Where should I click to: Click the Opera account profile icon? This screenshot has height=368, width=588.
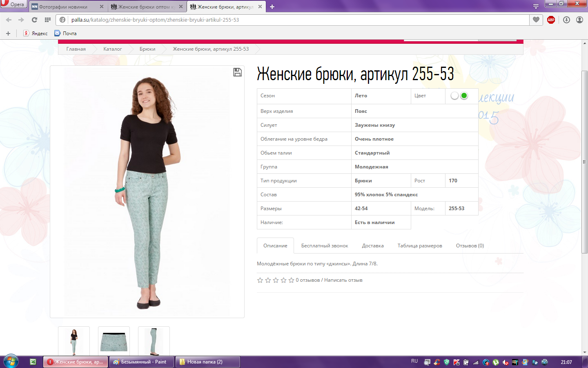point(579,20)
